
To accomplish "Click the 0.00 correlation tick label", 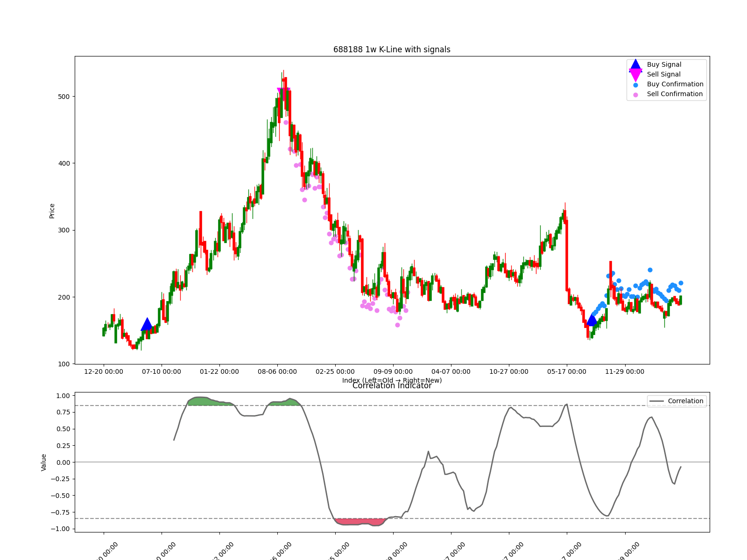I will [x=63, y=462].
